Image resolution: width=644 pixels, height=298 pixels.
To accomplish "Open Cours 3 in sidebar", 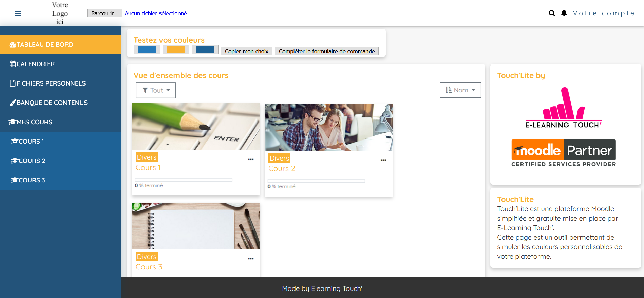I will pos(60,180).
